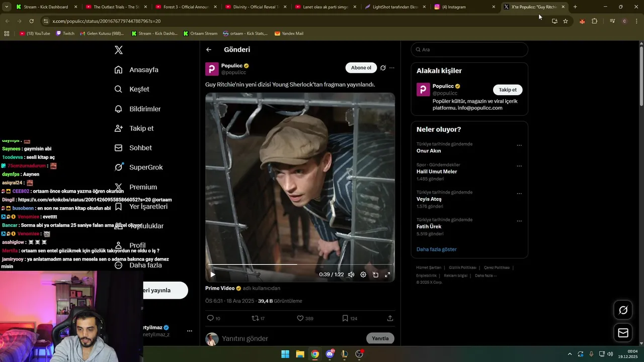
Task: Bookmark the post
Action: (x=345, y=318)
